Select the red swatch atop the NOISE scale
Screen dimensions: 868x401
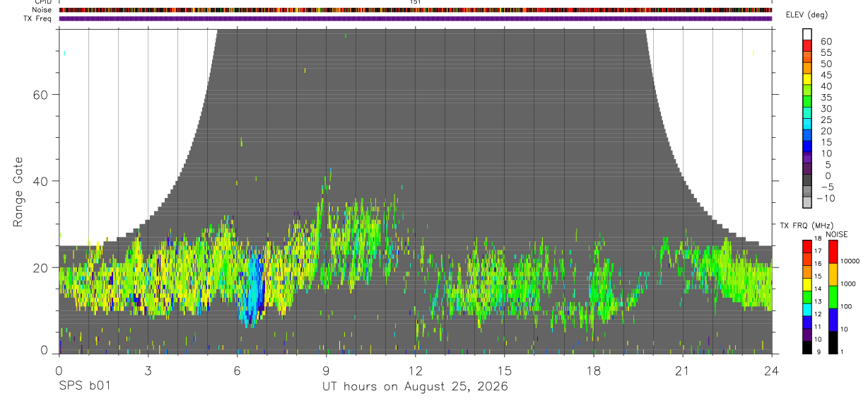pos(832,252)
